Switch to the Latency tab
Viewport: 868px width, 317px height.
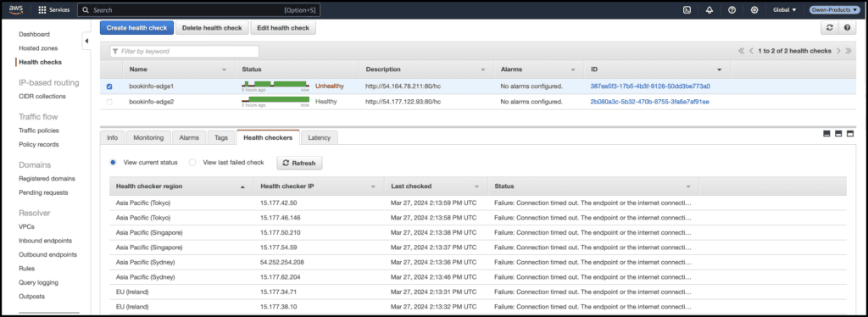pos(320,138)
